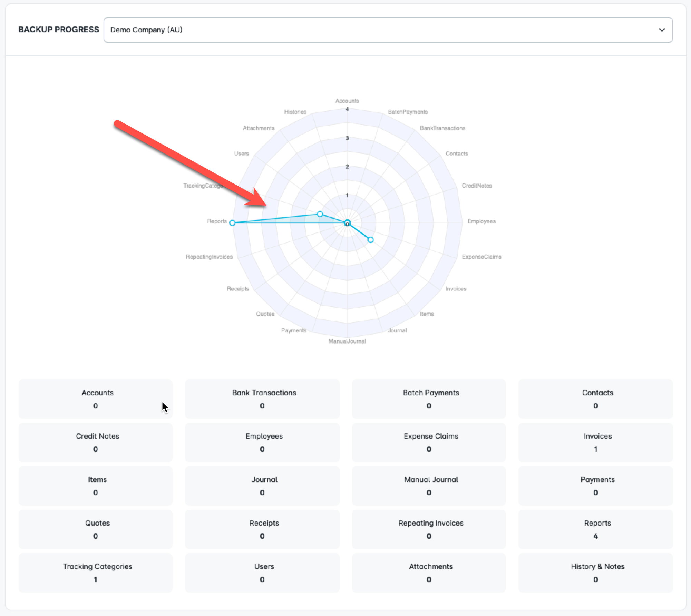This screenshot has width=691, height=616.
Task: Click the Repeating Invoices card
Action: 429,529
